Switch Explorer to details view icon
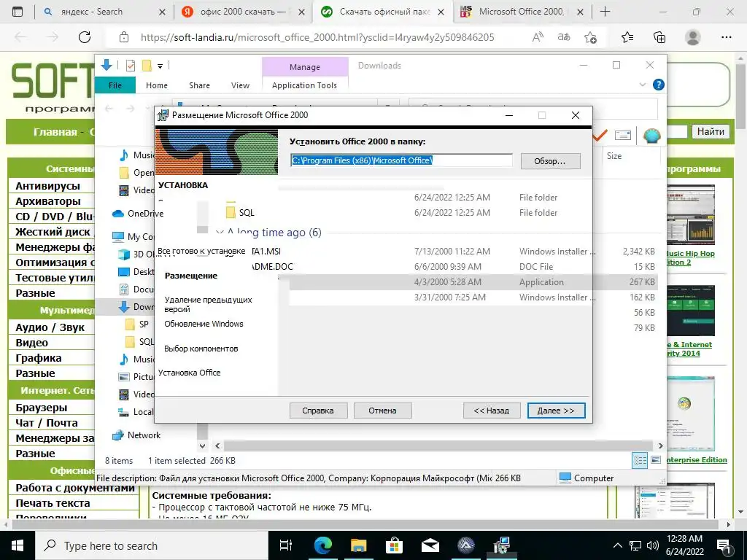Viewport: 747px width, 560px height. click(x=640, y=460)
